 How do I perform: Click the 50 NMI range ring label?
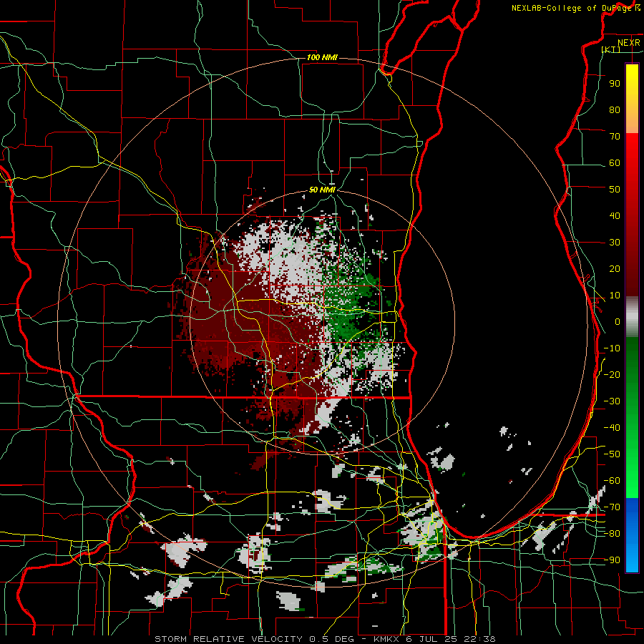[322, 190]
